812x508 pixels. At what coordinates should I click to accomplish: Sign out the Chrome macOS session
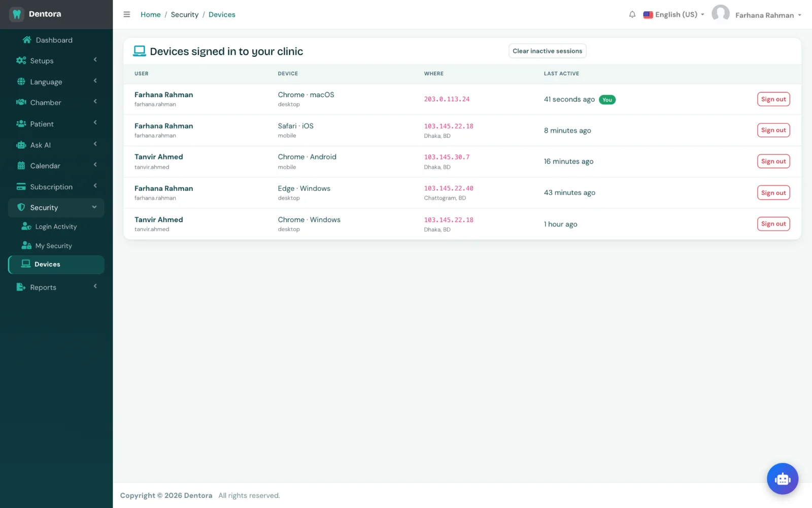(x=773, y=99)
